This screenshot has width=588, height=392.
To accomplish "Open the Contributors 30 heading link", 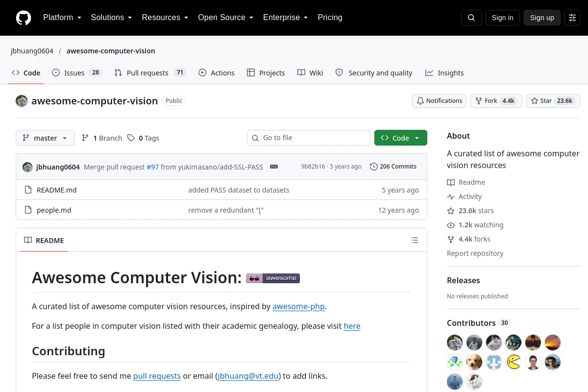I will tap(479, 323).
